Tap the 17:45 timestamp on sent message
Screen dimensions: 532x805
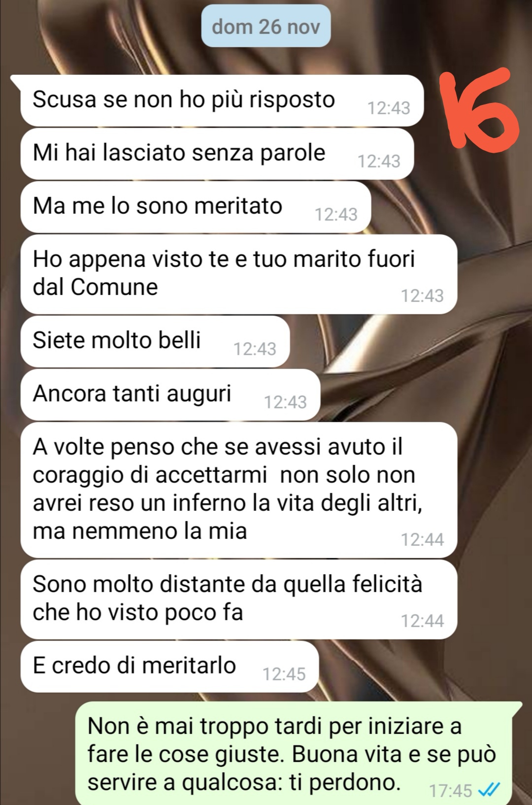coord(451,791)
